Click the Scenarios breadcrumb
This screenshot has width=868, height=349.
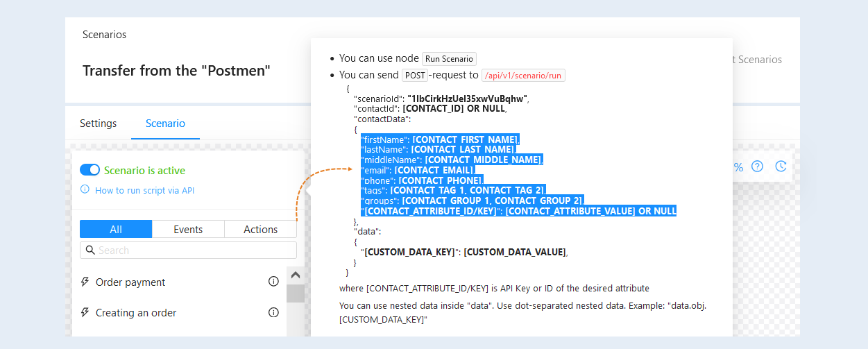(104, 35)
